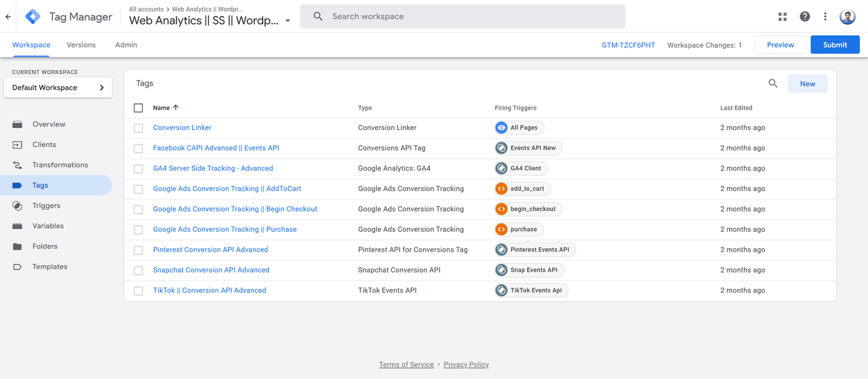Expand the Default Workspace selector

pyautogui.click(x=58, y=87)
